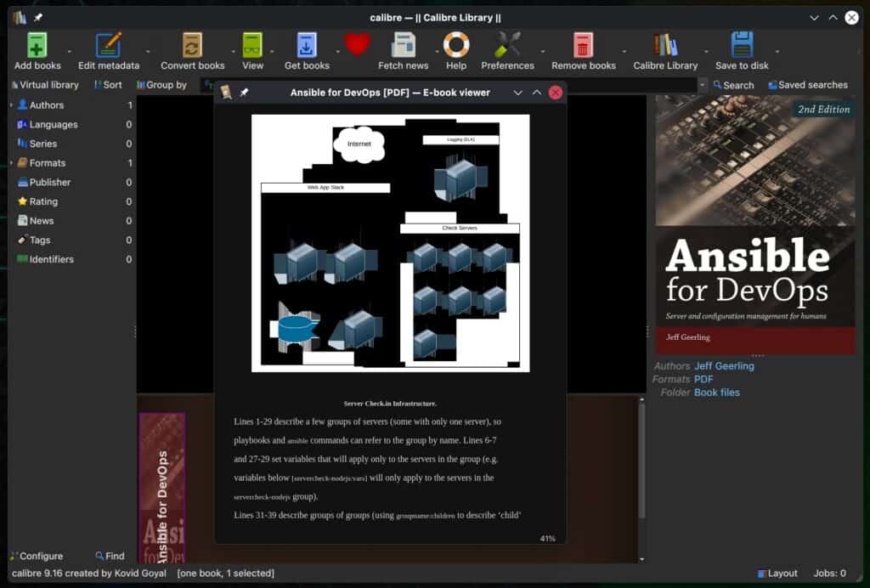
Task: Click the Jobs: 0 indicator
Action: pos(829,573)
